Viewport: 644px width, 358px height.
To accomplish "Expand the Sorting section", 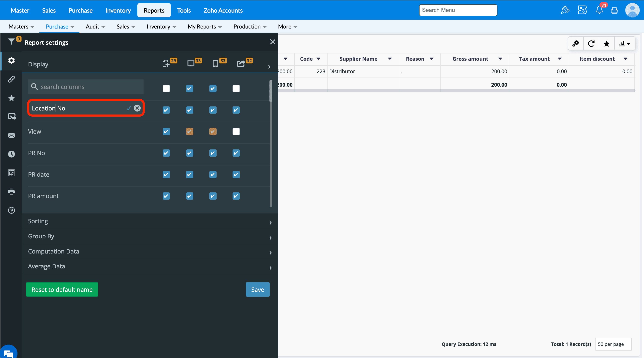I will [x=149, y=222].
